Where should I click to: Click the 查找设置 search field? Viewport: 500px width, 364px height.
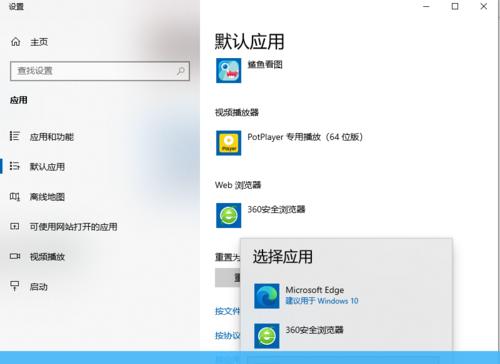100,71
